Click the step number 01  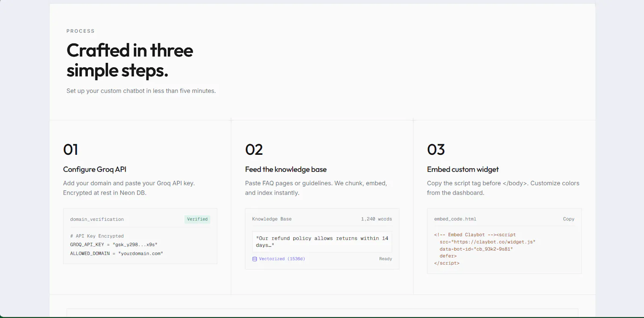click(x=70, y=150)
